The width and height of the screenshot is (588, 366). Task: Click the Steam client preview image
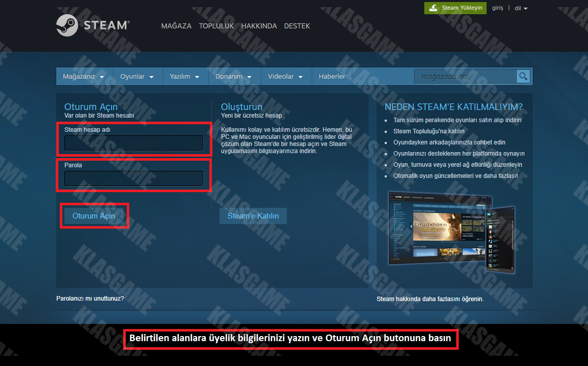(x=452, y=232)
